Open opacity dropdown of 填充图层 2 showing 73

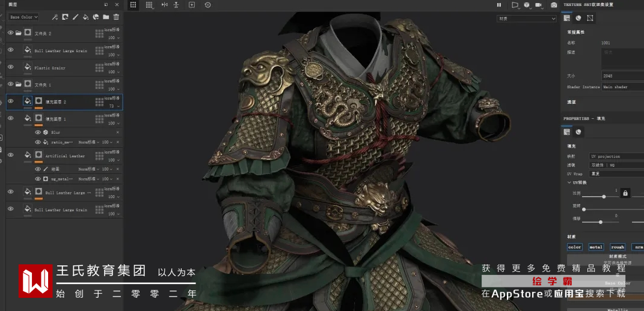(114, 106)
